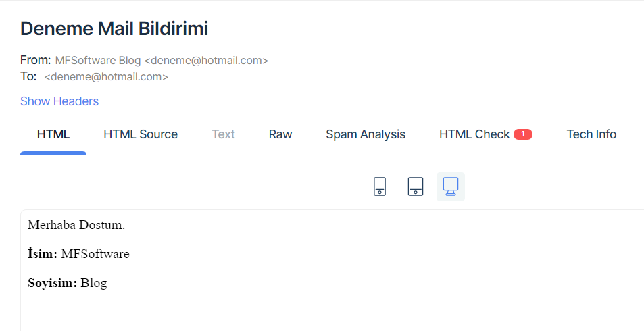Click the Deneme Mail Bildirimi subject title

(114, 29)
